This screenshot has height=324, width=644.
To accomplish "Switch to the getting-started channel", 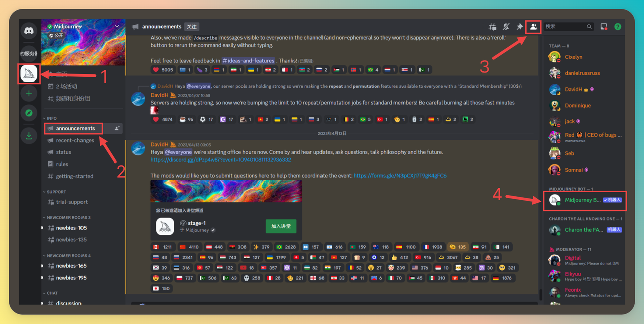I will click(74, 176).
